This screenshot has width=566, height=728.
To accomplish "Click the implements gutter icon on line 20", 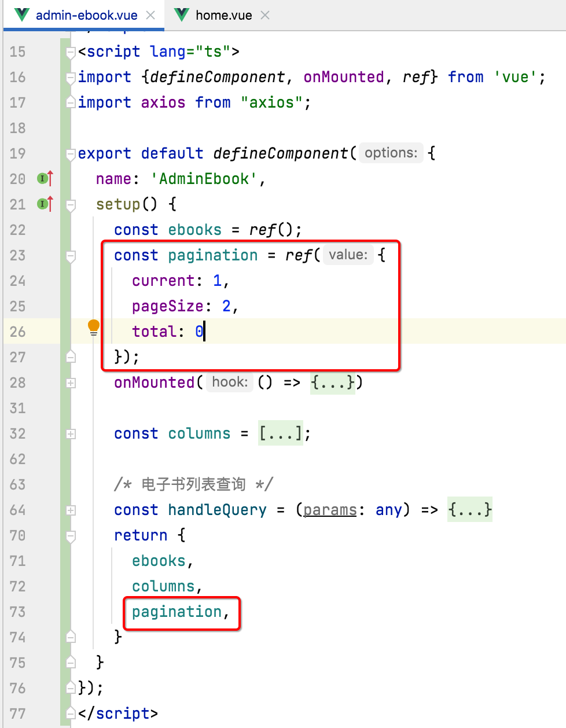I will (x=45, y=179).
